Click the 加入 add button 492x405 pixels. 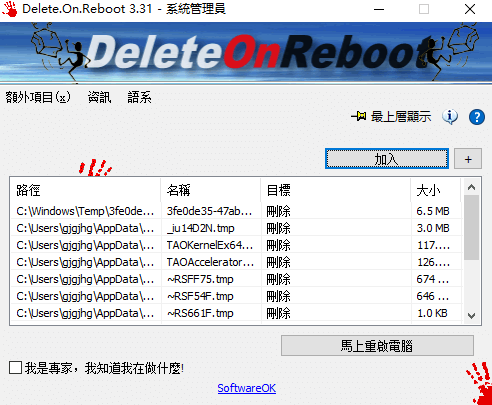[387, 159]
